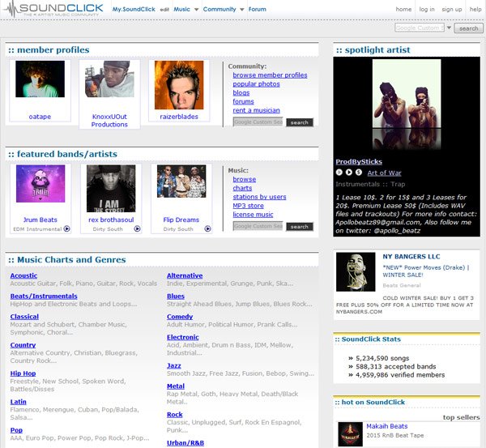486x448 pixels.
Task: Open the Country genre link
Action: coord(23,345)
